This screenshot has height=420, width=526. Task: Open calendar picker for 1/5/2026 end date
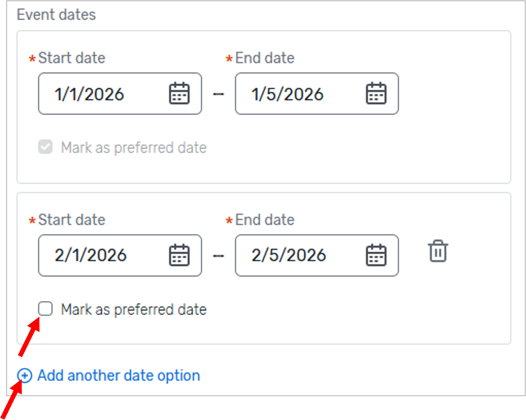[376, 94]
